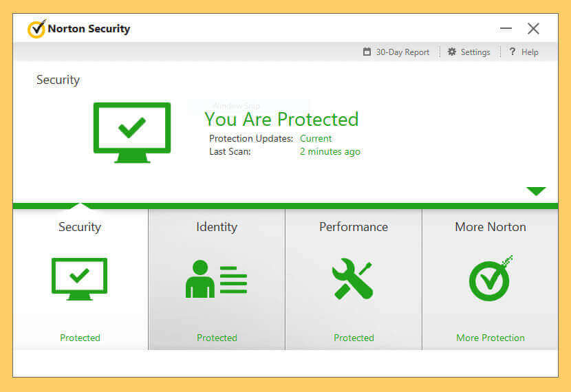The width and height of the screenshot is (571, 392).
Task: Click Protected status under Identity
Action: click(x=217, y=338)
